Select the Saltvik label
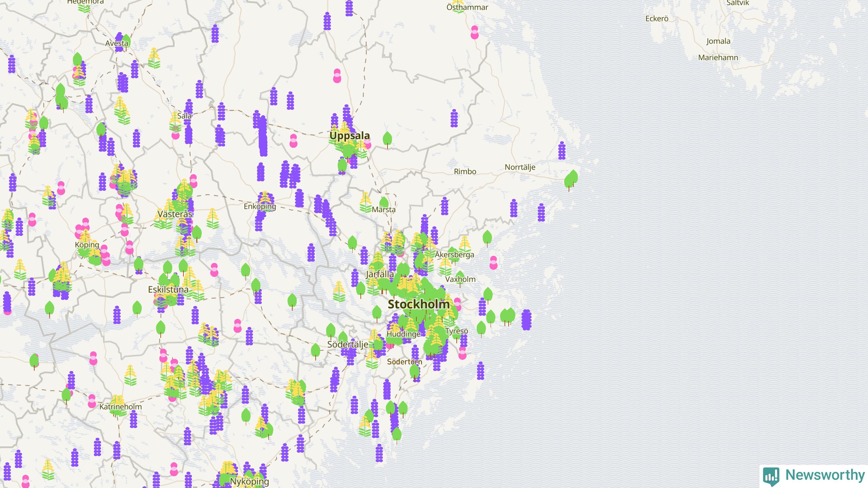Screen dimensions: 868x488 (738, 3)
